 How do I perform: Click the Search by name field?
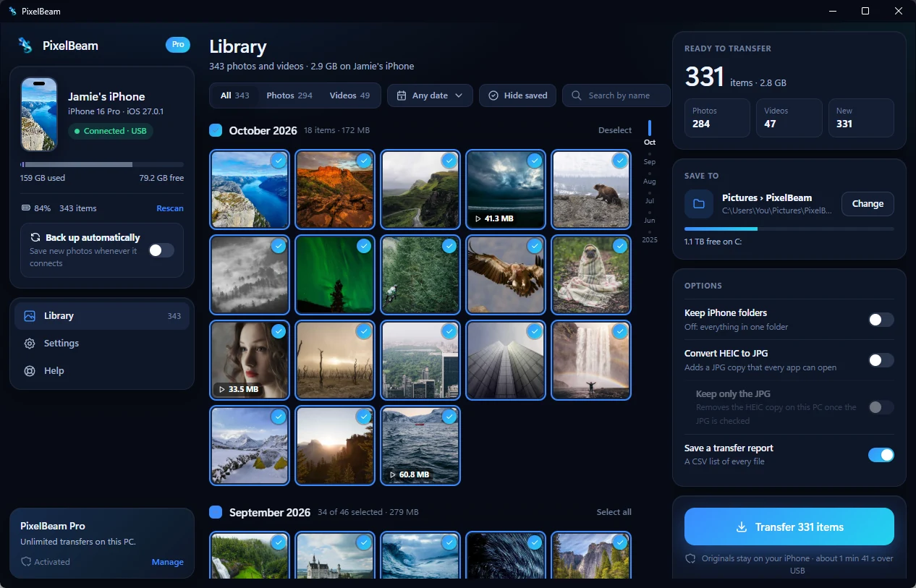[616, 95]
